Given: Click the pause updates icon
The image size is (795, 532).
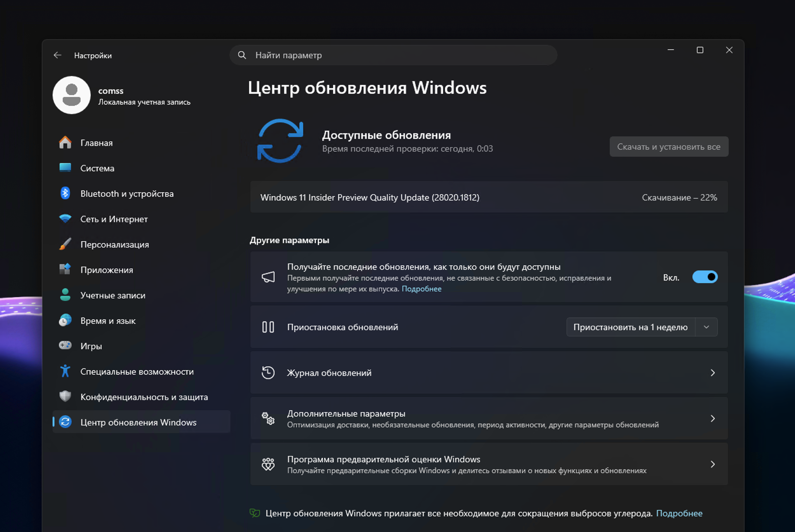Looking at the screenshot, I should tap(268, 327).
